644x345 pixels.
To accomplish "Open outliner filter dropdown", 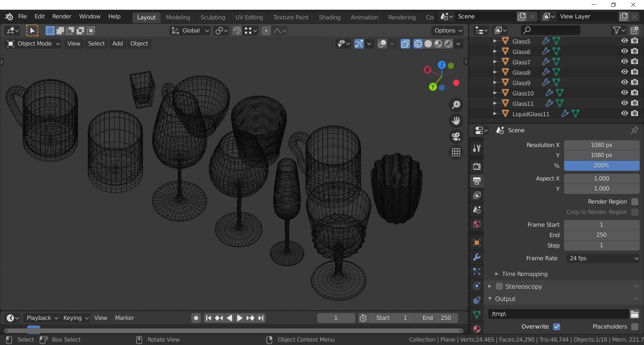I will 619,30.
